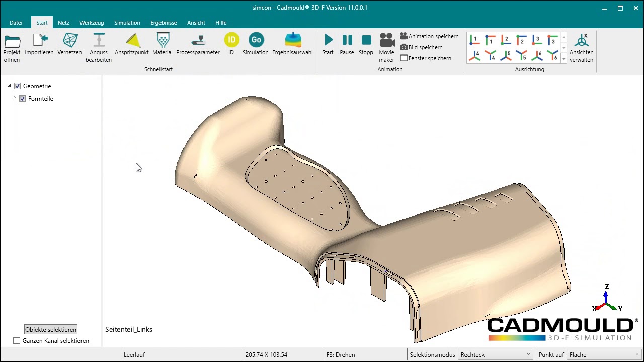Switch to the Werkzeug tab
Viewport: 644px width, 362px height.
(92, 23)
